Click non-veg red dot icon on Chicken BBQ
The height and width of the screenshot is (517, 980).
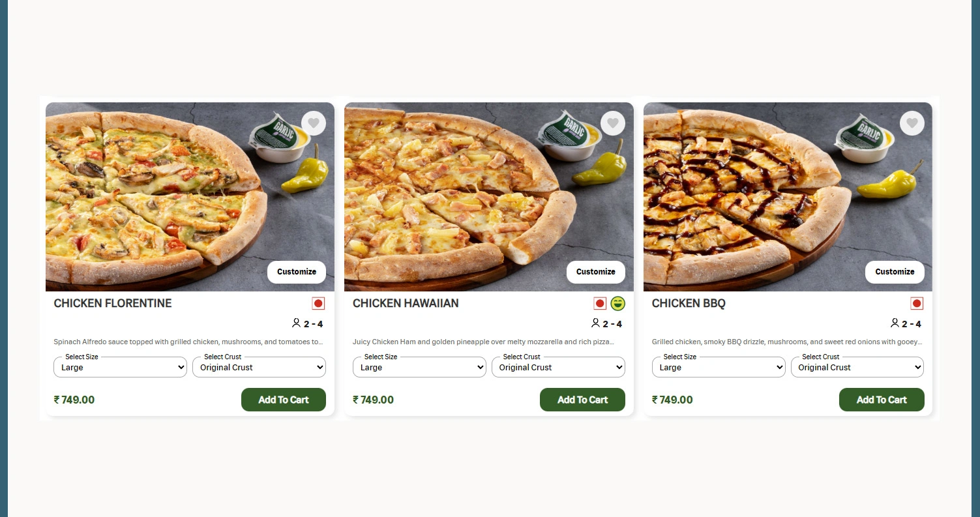[917, 303]
